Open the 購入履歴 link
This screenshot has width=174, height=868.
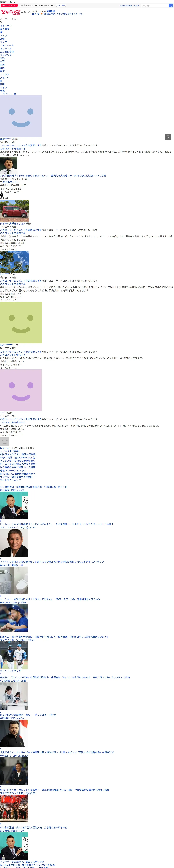coord(5,29)
